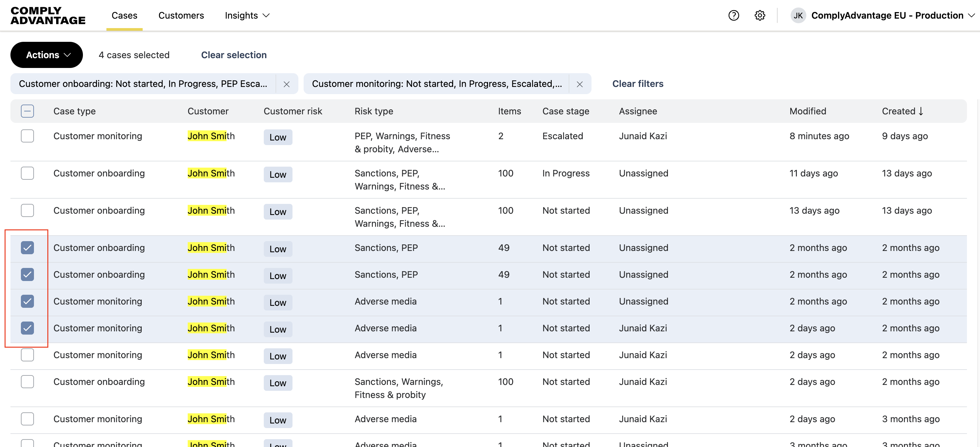Go to the Cases tab
The height and width of the screenshot is (447, 980).
[x=124, y=16]
